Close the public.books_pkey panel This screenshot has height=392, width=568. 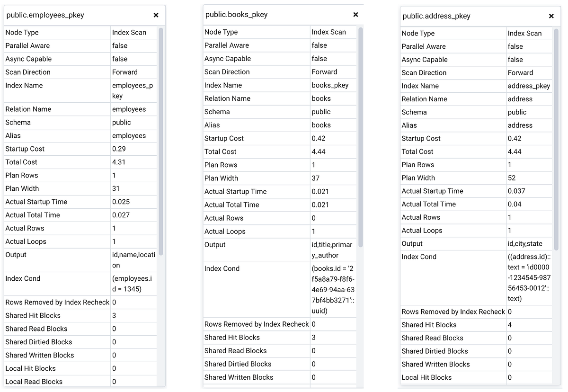coord(355,15)
